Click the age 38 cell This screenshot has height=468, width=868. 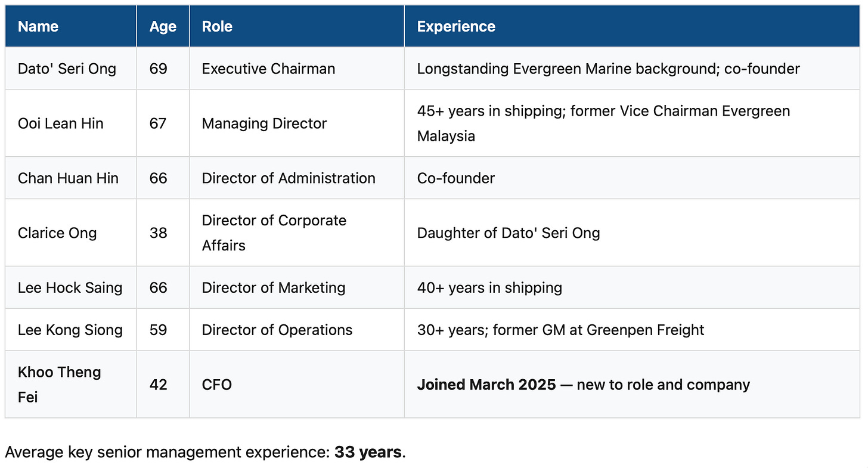pyautogui.click(x=163, y=233)
